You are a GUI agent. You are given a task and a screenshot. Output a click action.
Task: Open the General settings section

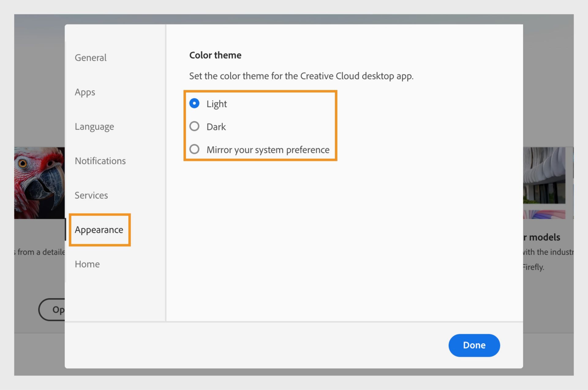[91, 57]
